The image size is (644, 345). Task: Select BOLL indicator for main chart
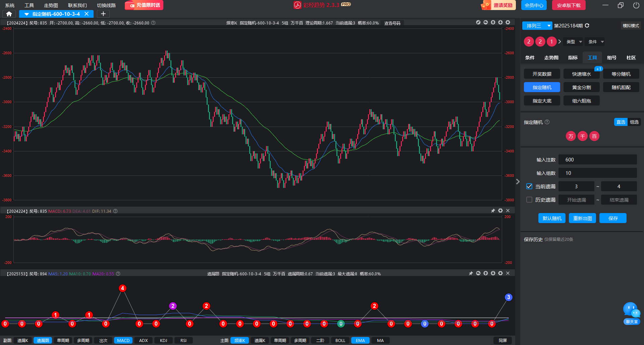click(340, 340)
